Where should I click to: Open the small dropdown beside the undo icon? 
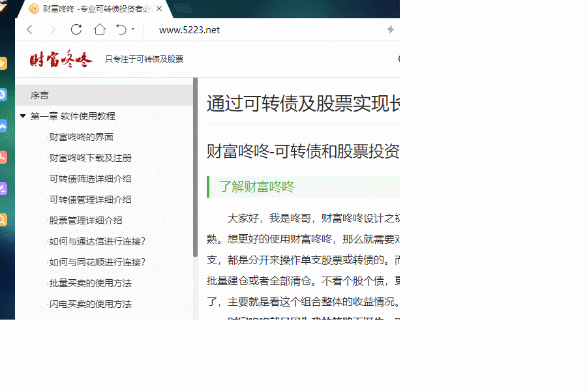coord(133,29)
